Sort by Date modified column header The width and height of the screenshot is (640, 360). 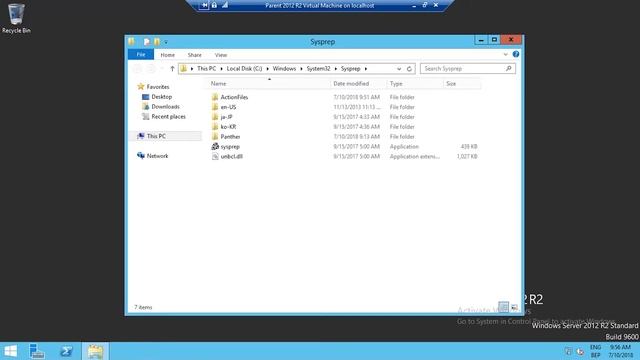[x=358, y=84]
